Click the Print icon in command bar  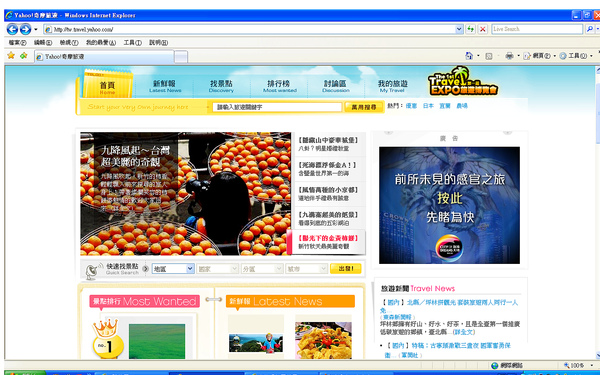tap(509, 56)
